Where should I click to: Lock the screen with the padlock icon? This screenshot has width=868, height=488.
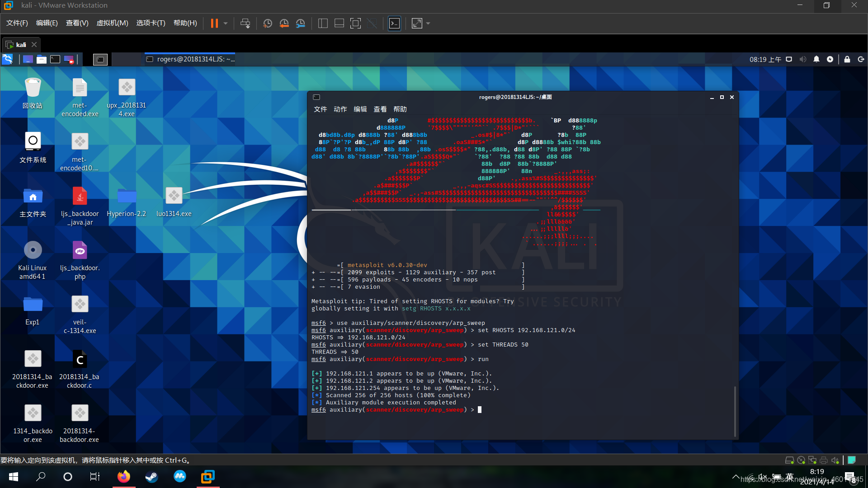(x=847, y=59)
